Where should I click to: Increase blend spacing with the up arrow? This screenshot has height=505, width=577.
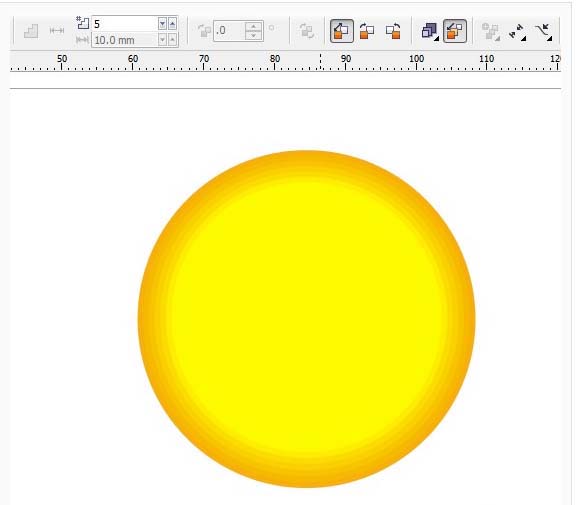tap(172, 39)
